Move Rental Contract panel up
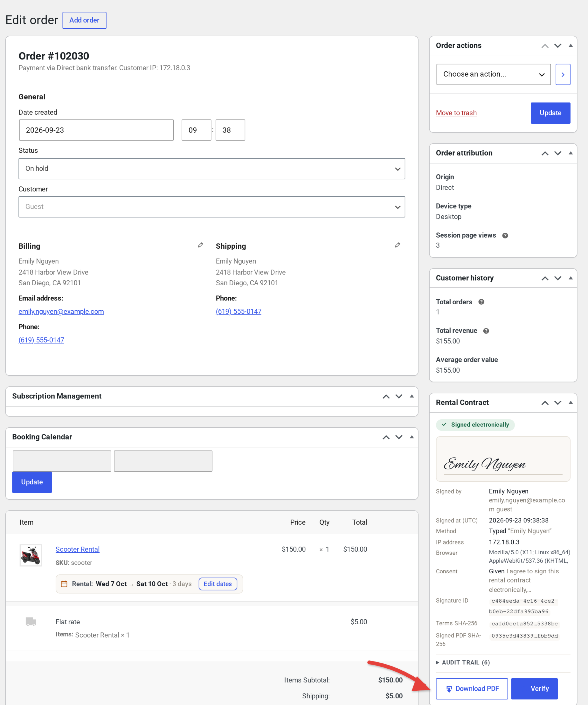 545,403
